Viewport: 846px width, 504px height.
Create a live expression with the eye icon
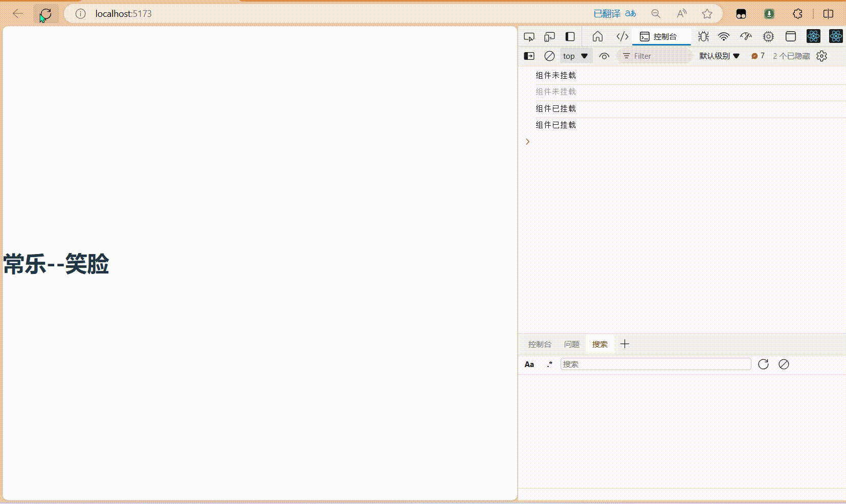604,56
